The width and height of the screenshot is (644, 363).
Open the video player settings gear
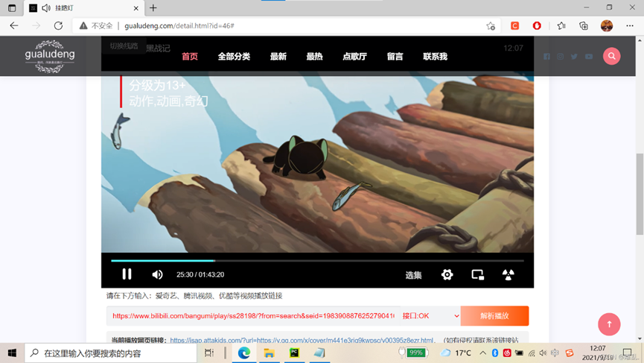(447, 274)
